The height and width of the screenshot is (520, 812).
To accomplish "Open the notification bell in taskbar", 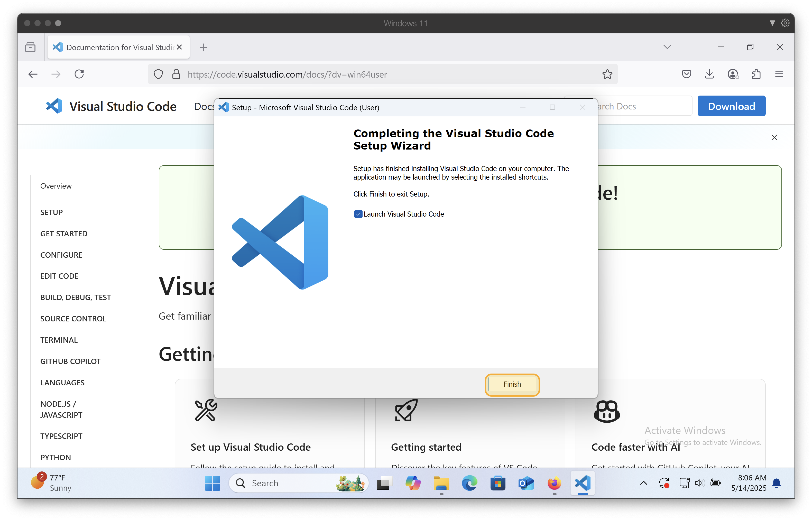I will pyautogui.click(x=777, y=483).
